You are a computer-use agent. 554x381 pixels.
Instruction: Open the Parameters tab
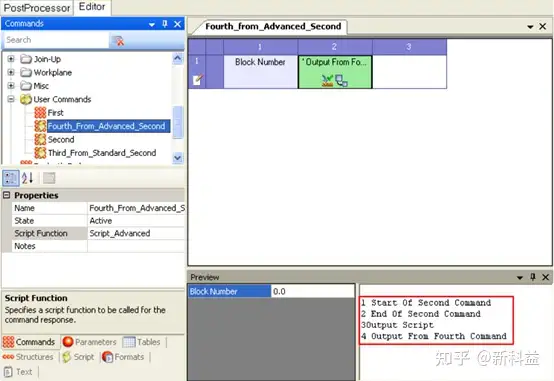[x=89, y=342]
